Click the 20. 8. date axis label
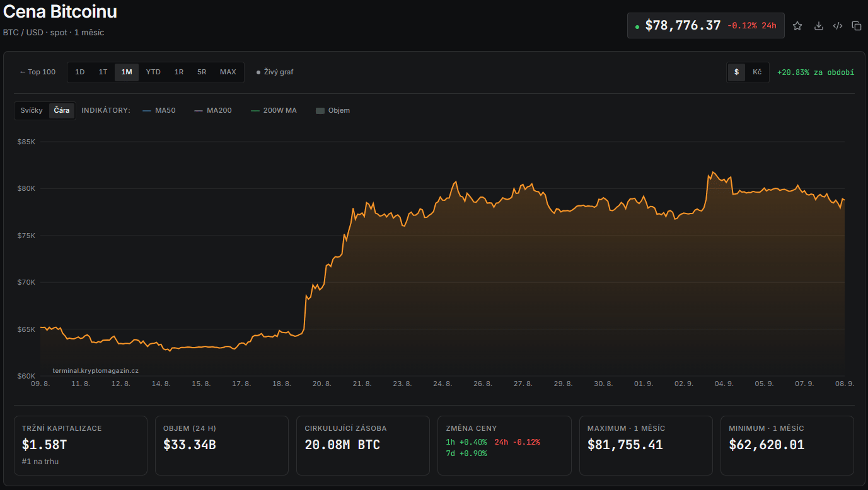The image size is (868, 490). [x=321, y=383]
